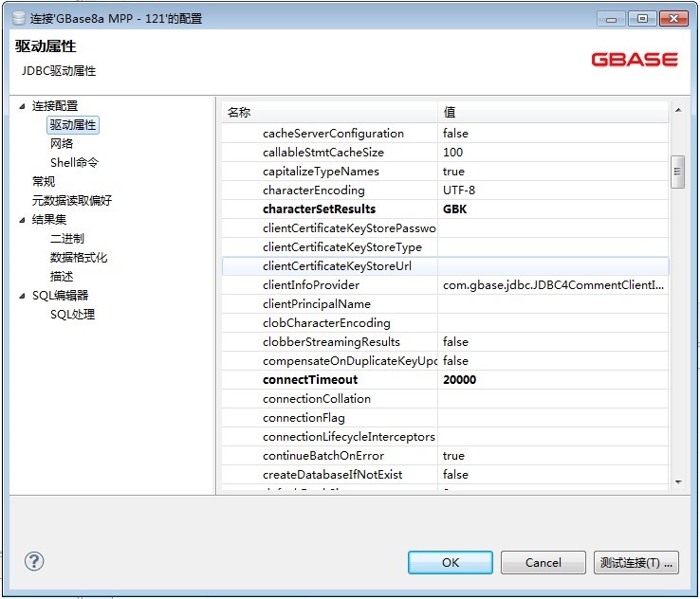Click true value of continueBatchOnError
The height and width of the screenshot is (599, 700).
pyautogui.click(x=453, y=456)
